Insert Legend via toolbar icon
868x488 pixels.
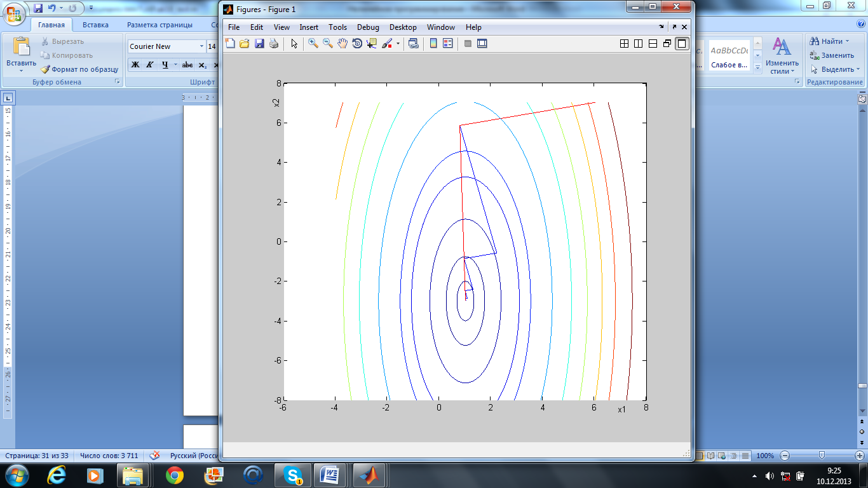(x=447, y=43)
